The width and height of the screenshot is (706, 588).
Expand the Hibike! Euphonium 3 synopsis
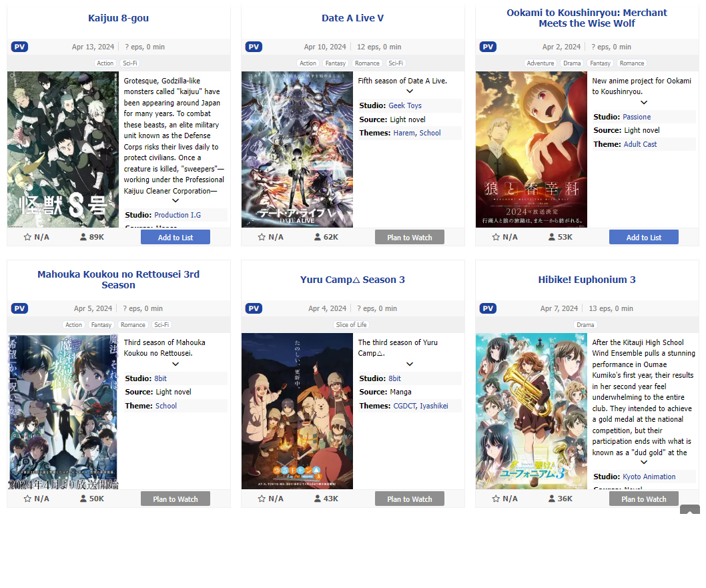[x=644, y=463]
